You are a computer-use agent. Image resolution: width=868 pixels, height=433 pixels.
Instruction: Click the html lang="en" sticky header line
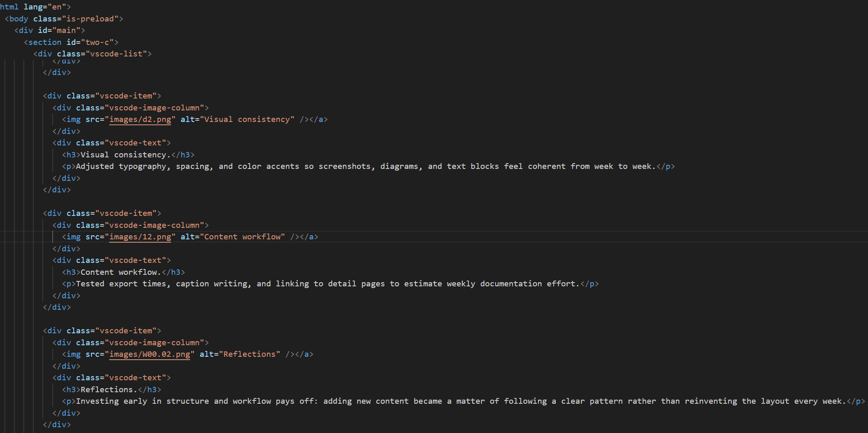coord(35,7)
